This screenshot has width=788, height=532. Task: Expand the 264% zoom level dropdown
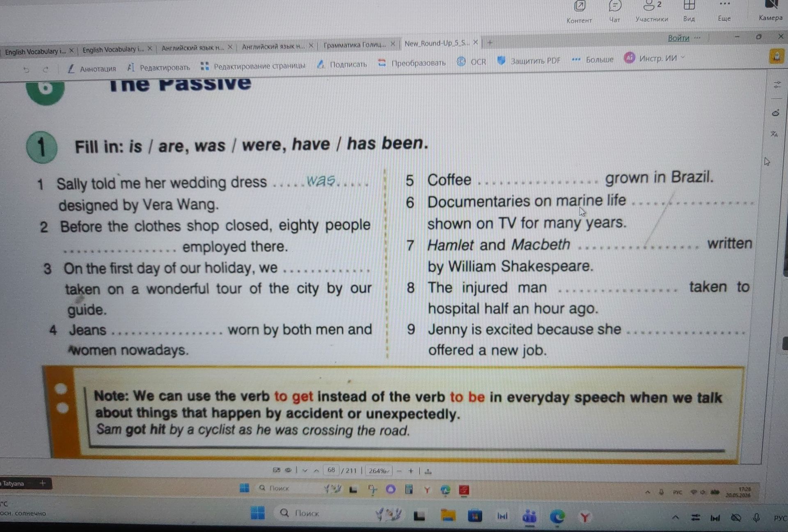pyautogui.click(x=379, y=470)
